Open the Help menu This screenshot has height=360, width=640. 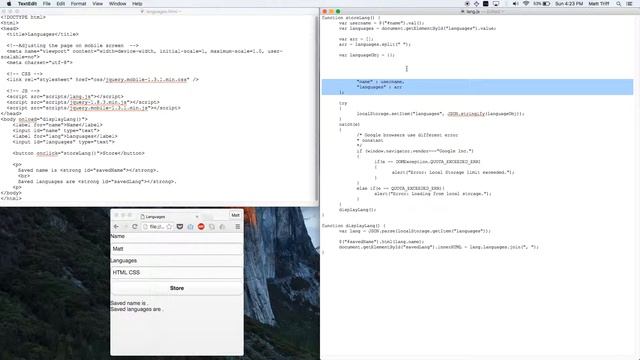tap(137, 4)
